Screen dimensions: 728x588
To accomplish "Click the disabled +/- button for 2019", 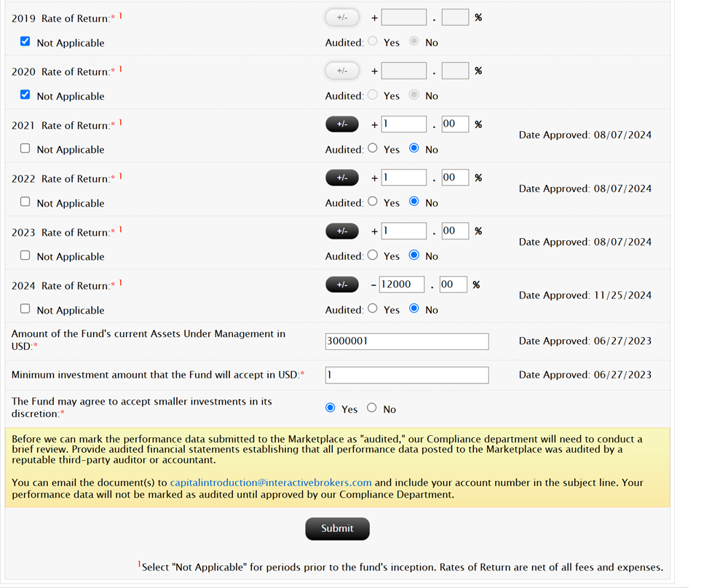I will click(x=342, y=17).
